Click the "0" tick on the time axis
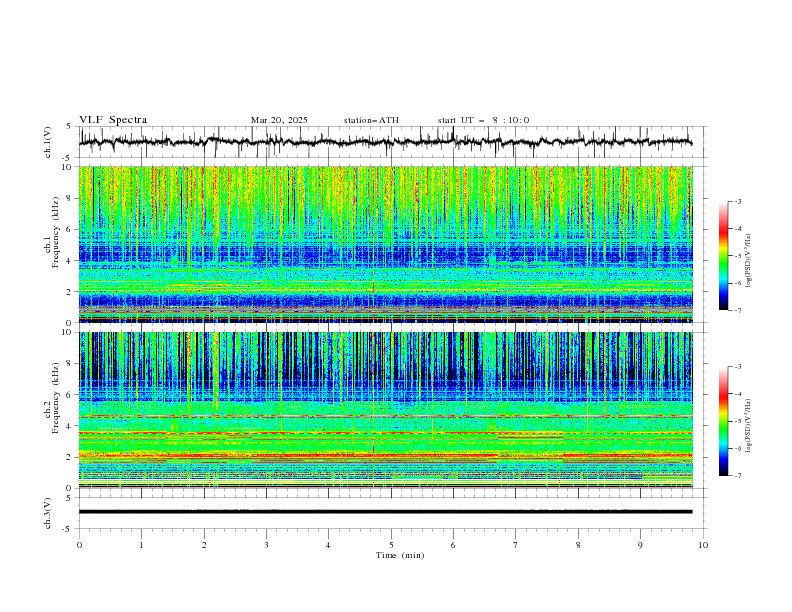Viewport: 792px width, 612px height. click(x=79, y=545)
